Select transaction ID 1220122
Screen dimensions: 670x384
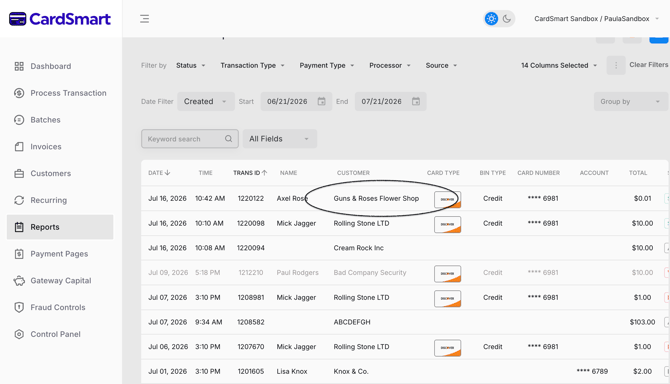point(251,199)
